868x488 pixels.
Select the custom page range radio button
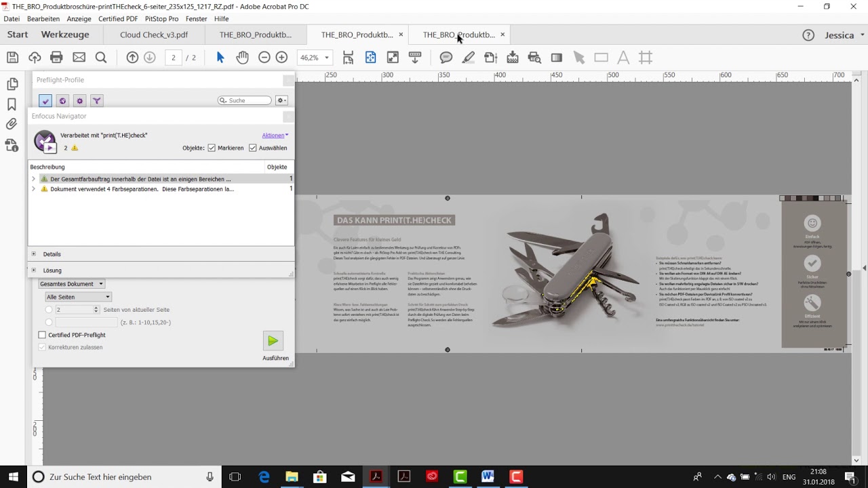coord(49,323)
